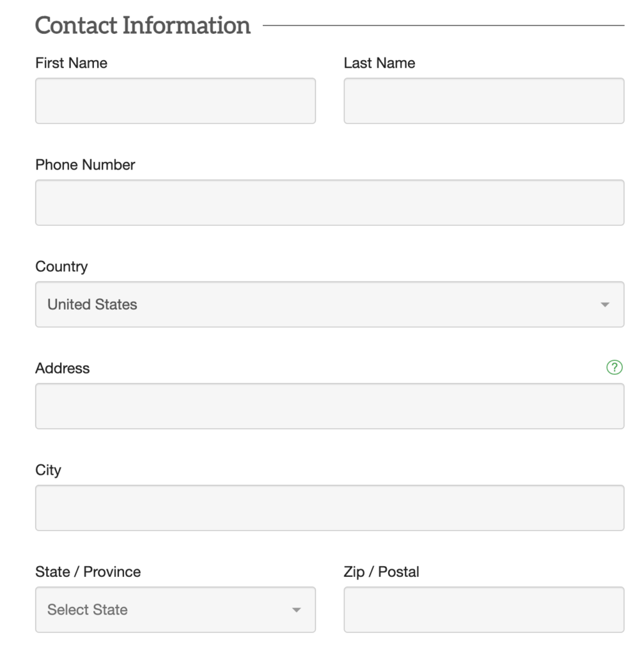Click inside the Phone Number field
The height and width of the screenshot is (655, 644).
329,203
